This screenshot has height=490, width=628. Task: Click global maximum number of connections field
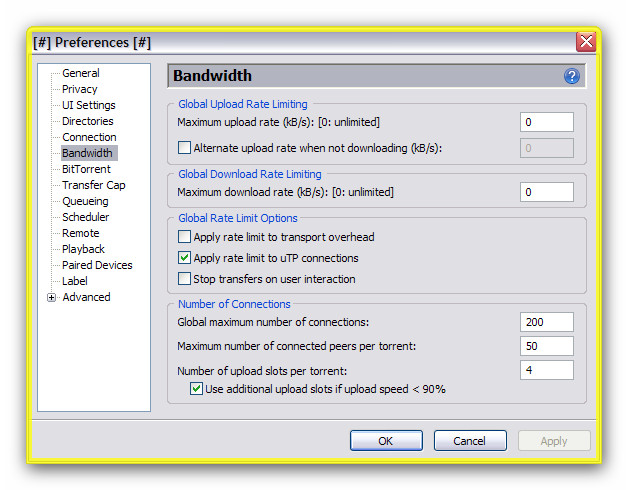tap(546, 322)
